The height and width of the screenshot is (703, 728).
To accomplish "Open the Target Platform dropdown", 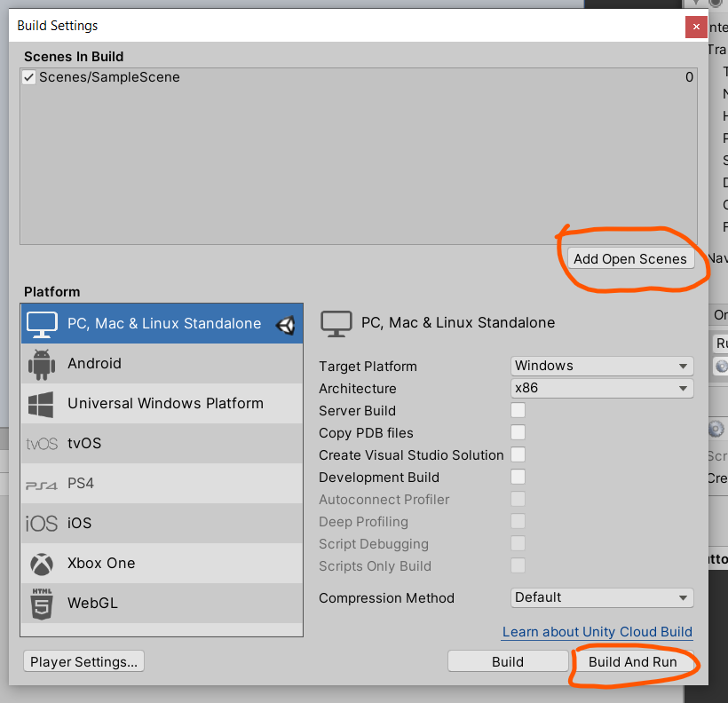I will click(601, 366).
